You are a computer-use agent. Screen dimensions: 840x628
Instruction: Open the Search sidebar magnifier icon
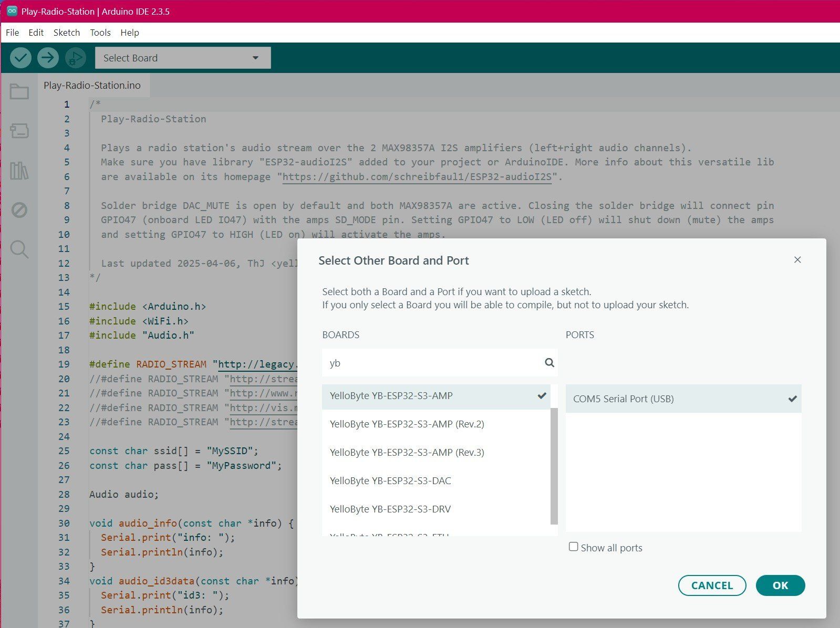[x=19, y=249]
